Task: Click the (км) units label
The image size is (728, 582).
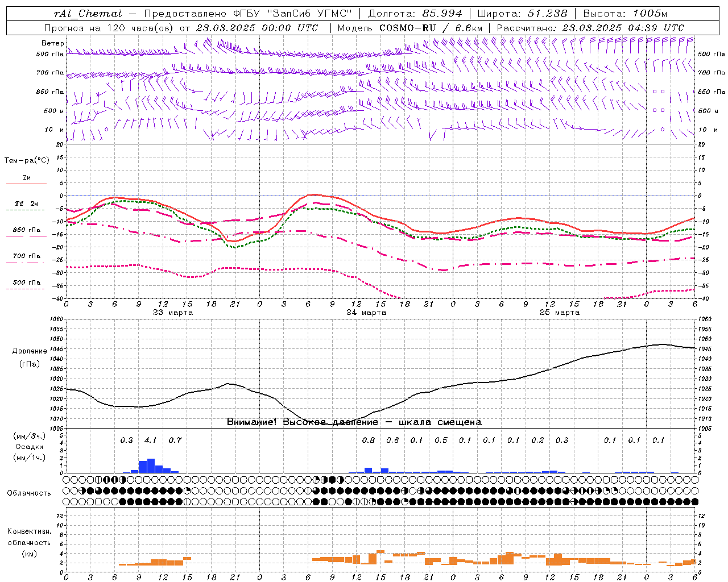Action: (x=30, y=554)
